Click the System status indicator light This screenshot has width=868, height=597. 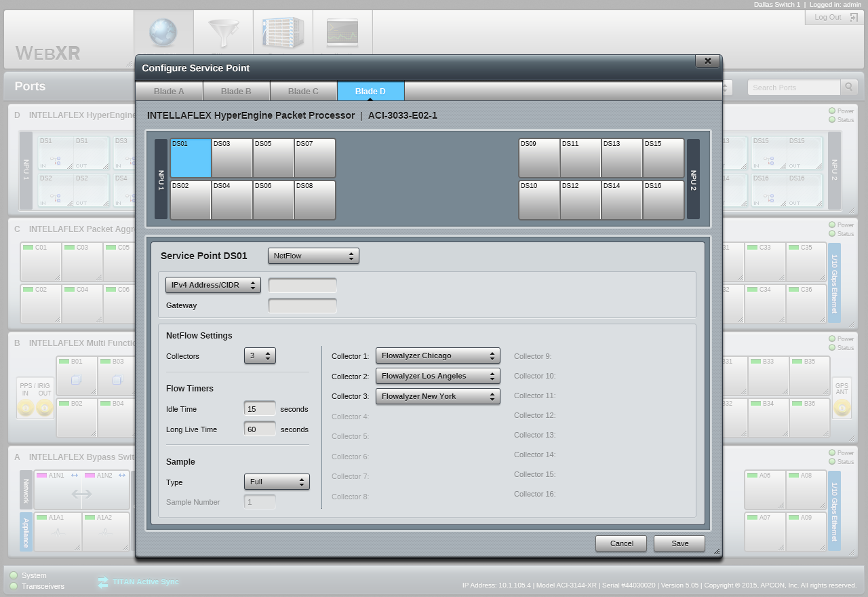tap(14, 575)
